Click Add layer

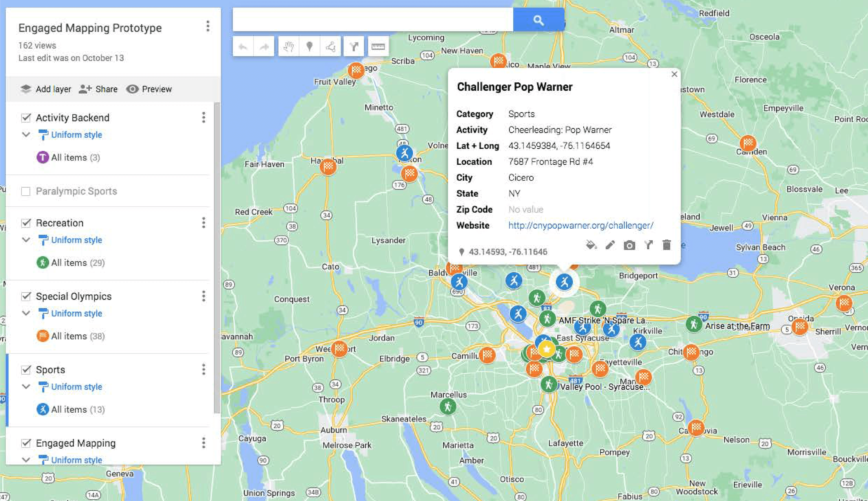pyautogui.click(x=46, y=89)
